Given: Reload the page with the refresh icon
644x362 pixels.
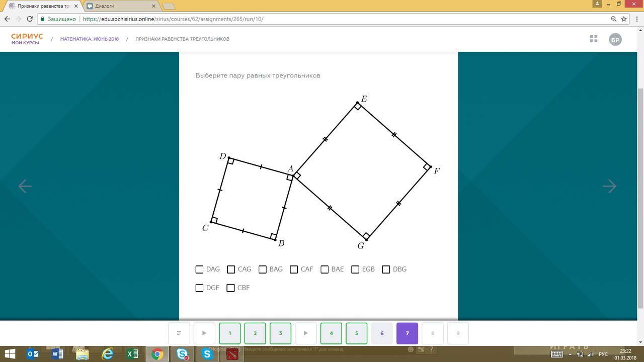Looking at the screenshot, I should tap(30, 19).
